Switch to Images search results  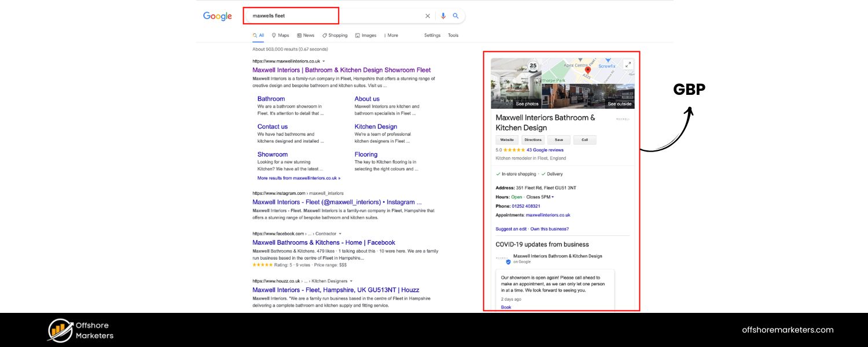370,35
